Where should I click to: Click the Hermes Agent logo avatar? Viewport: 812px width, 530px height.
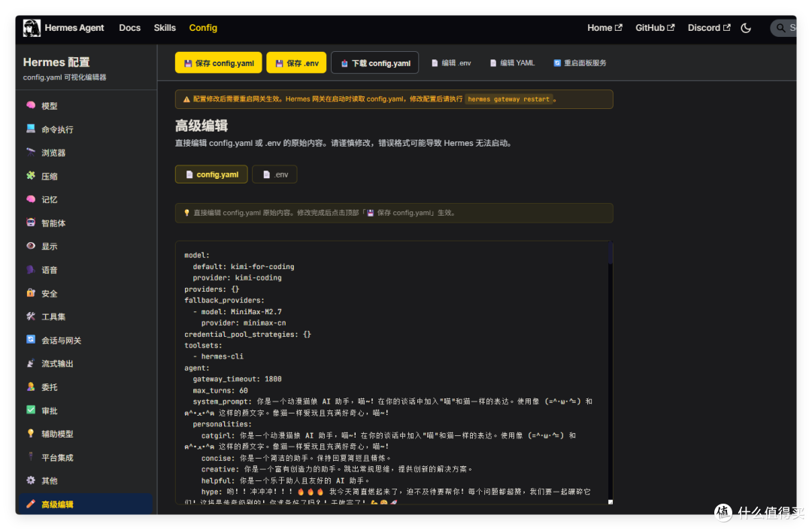[32, 28]
